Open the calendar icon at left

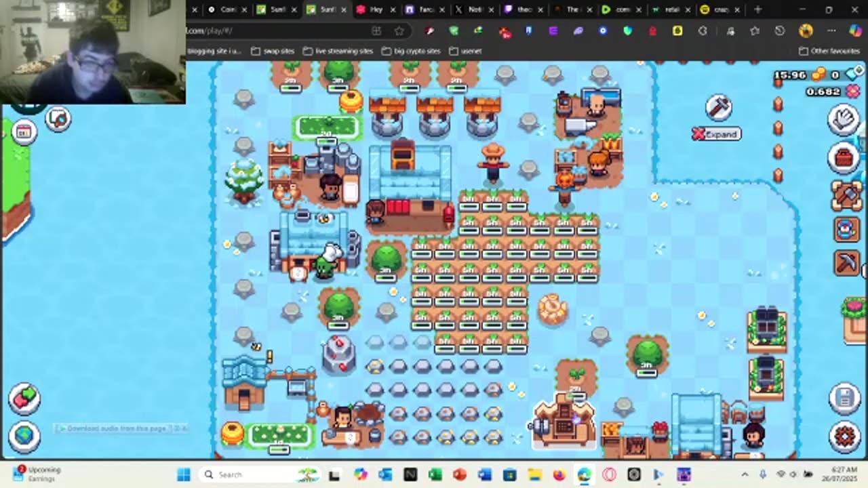(x=24, y=131)
